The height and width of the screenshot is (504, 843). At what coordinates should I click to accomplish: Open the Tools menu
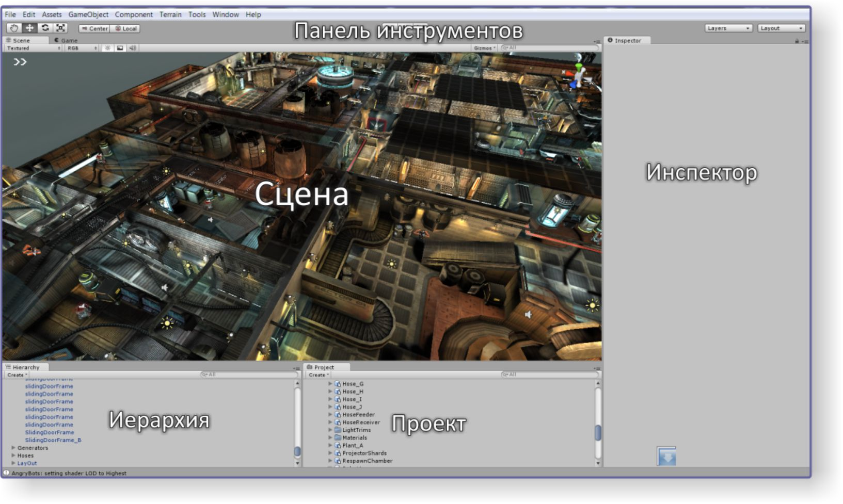pos(197,14)
